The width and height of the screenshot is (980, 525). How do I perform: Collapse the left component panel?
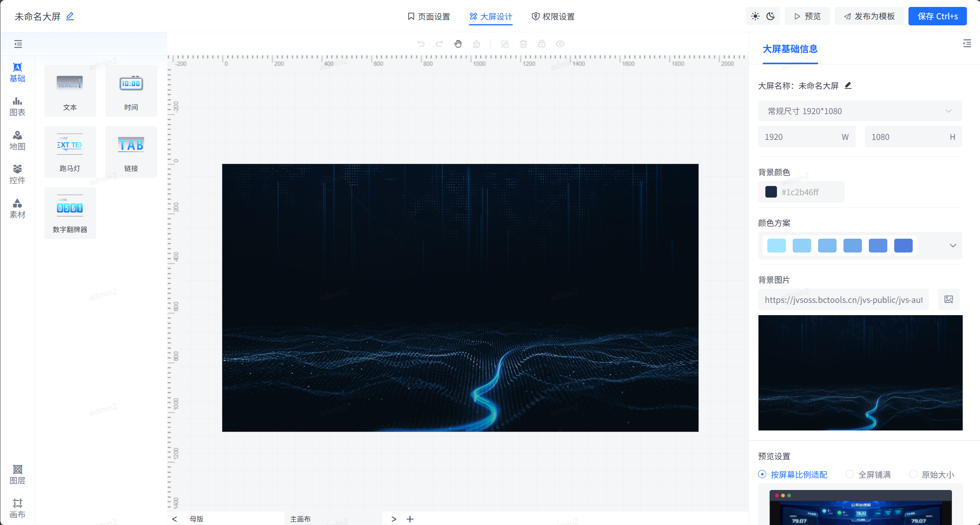18,44
